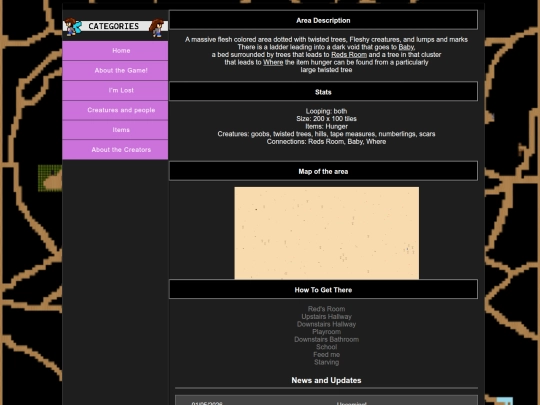This screenshot has width=540, height=405.
Task: Click the flesh-colored area map image
Action: point(327,233)
